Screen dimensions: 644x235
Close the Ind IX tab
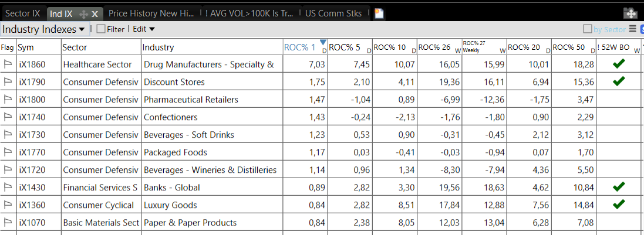pos(95,13)
